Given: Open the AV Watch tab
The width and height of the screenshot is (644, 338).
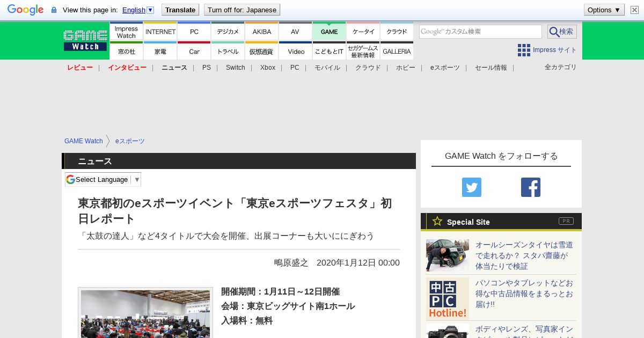Looking at the screenshot, I should click(295, 32).
